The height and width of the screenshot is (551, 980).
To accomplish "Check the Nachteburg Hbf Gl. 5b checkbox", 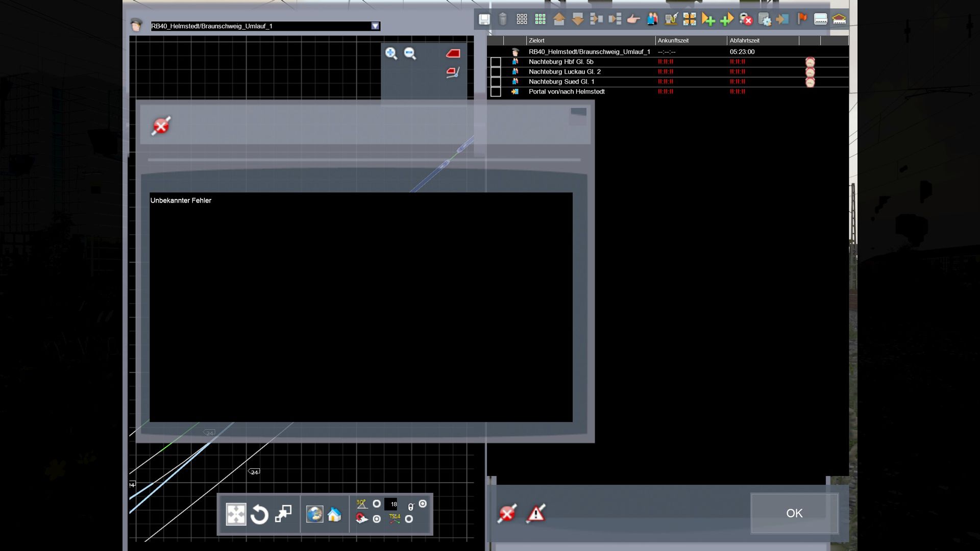I will 496,62.
